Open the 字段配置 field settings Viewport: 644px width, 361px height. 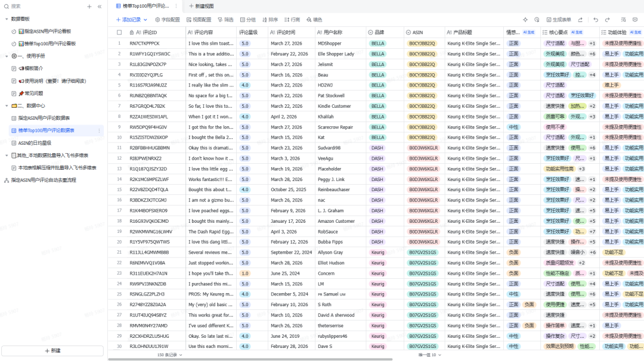167,20
